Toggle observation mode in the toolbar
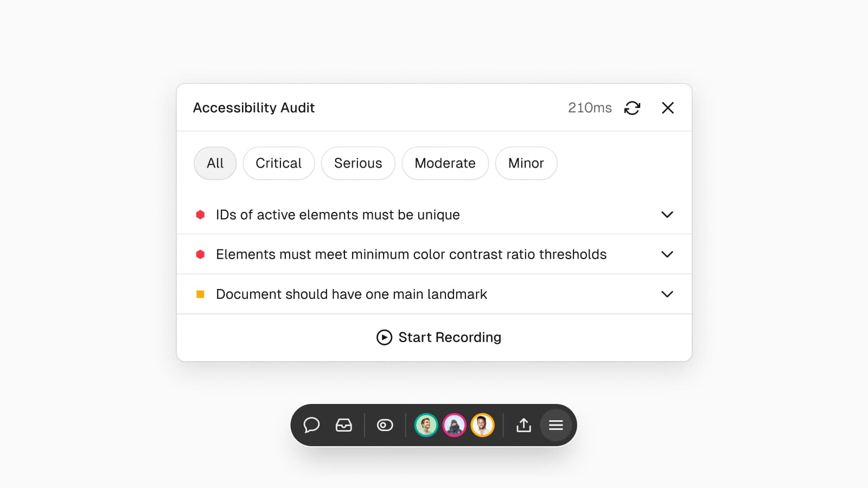The width and height of the screenshot is (868, 488). click(385, 425)
